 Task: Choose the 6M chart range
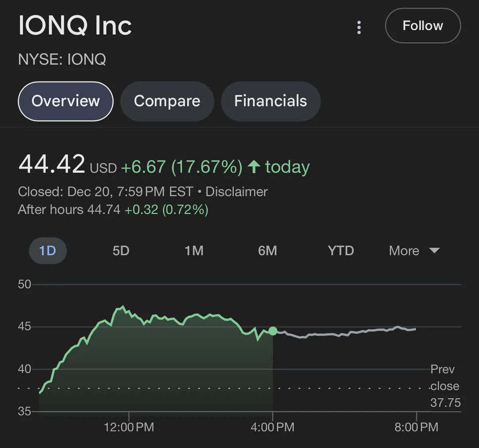[267, 251]
